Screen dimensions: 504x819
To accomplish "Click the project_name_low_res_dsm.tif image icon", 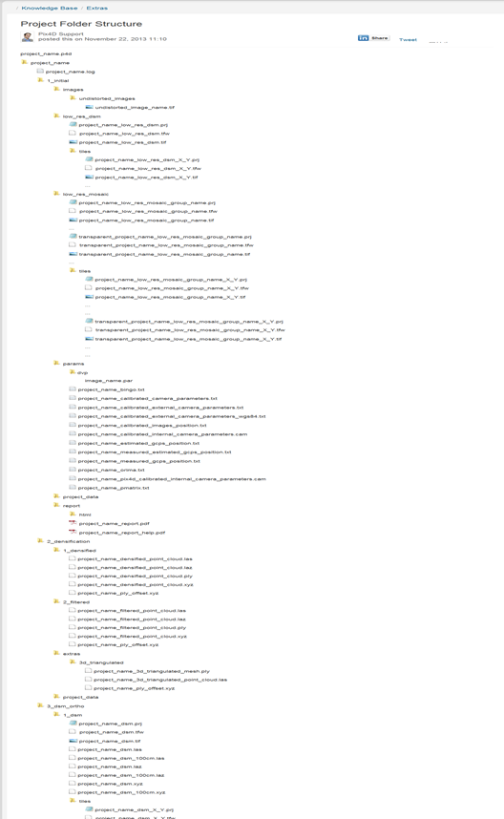I will tap(73, 142).
